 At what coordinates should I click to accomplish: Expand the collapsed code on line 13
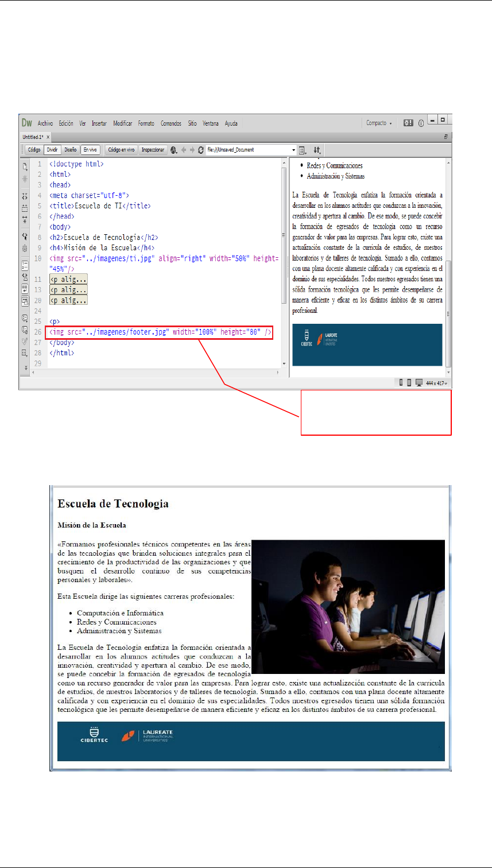[x=69, y=289]
